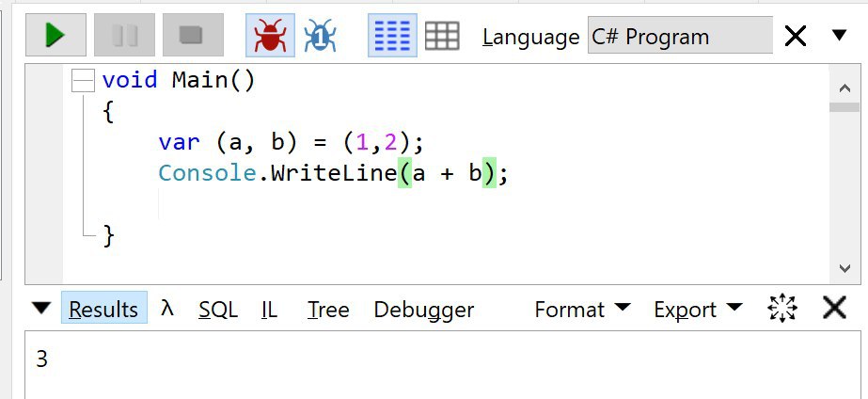Click the editor vertical scrollbar thumb
Viewport: 868px width, 399px height.
click(844, 107)
